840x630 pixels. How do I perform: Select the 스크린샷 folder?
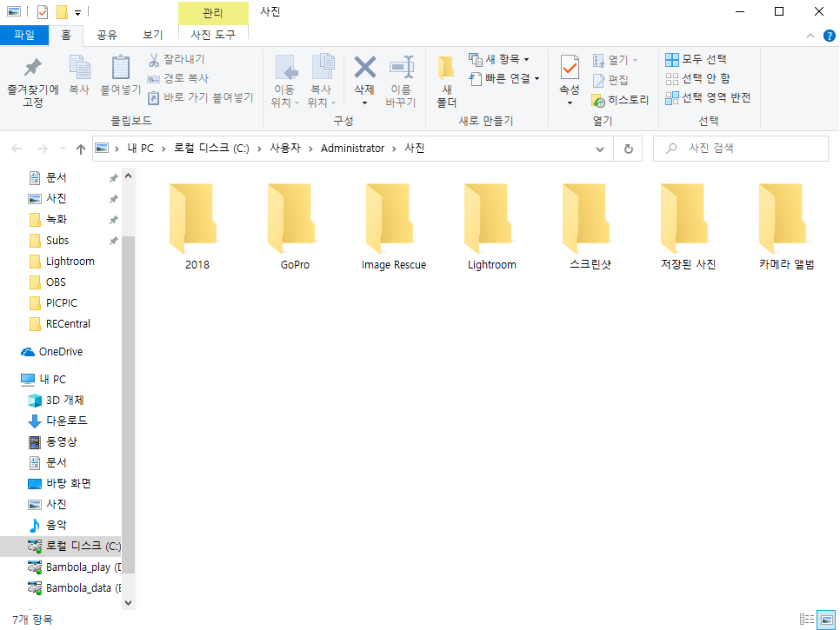point(590,226)
